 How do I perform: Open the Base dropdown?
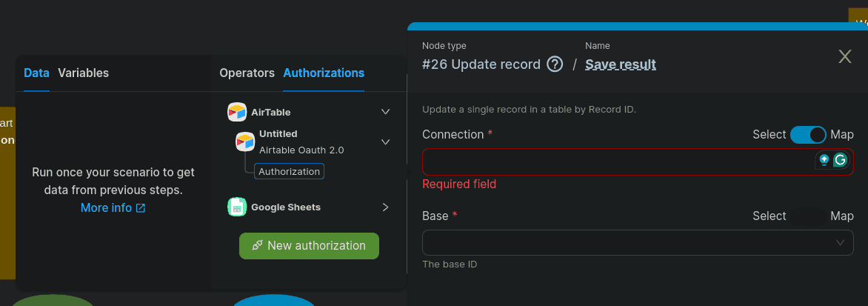pyautogui.click(x=637, y=242)
